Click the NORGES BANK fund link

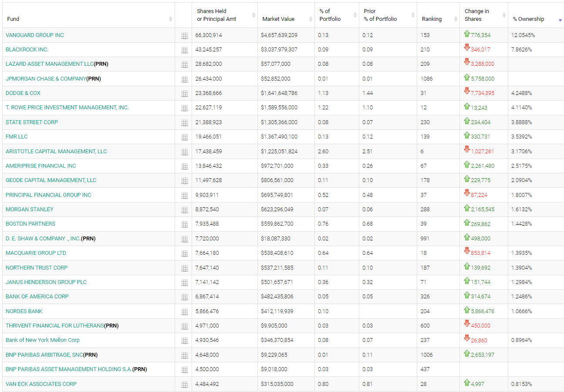click(x=24, y=311)
